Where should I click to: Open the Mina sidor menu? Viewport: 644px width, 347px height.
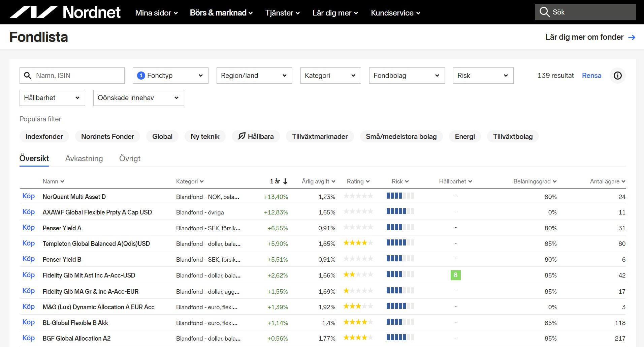(156, 13)
